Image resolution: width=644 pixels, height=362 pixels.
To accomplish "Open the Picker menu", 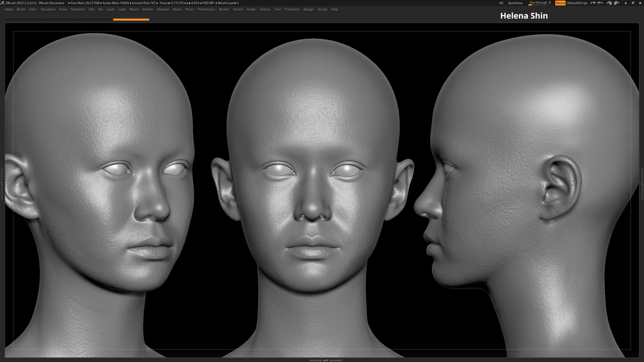I will pos(190,9).
